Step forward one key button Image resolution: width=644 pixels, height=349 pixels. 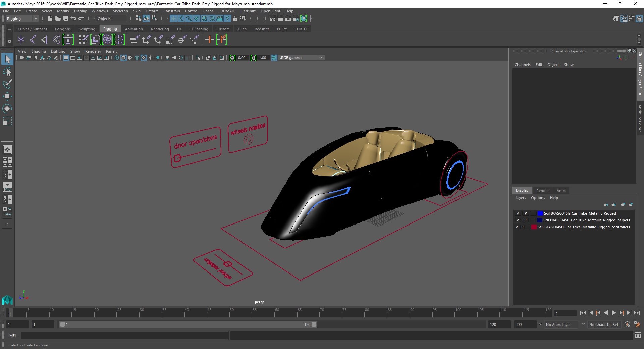[621, 313]
